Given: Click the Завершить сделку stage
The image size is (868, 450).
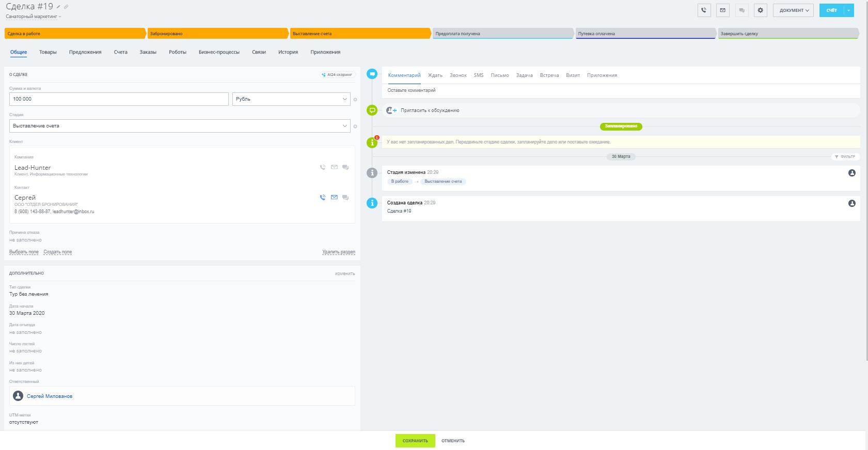Looking at the screenshot, I should 788,34.
